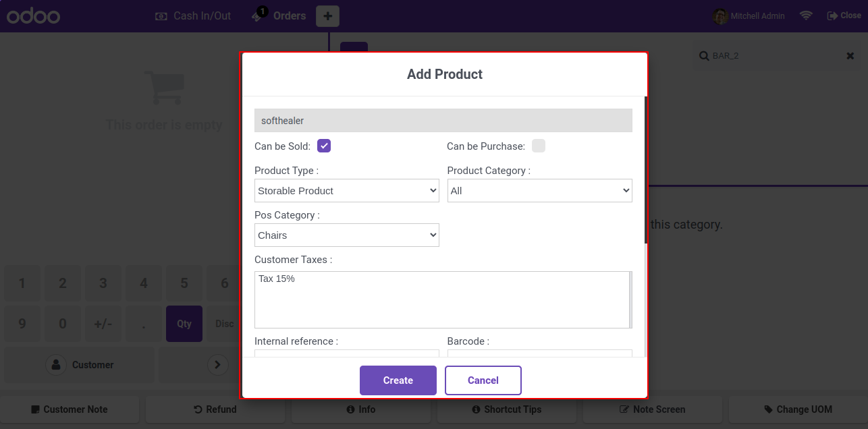Viewport: 868px width, 429px height.
Task: Click the payment chevron arrow icon
Action: [217, 365]
